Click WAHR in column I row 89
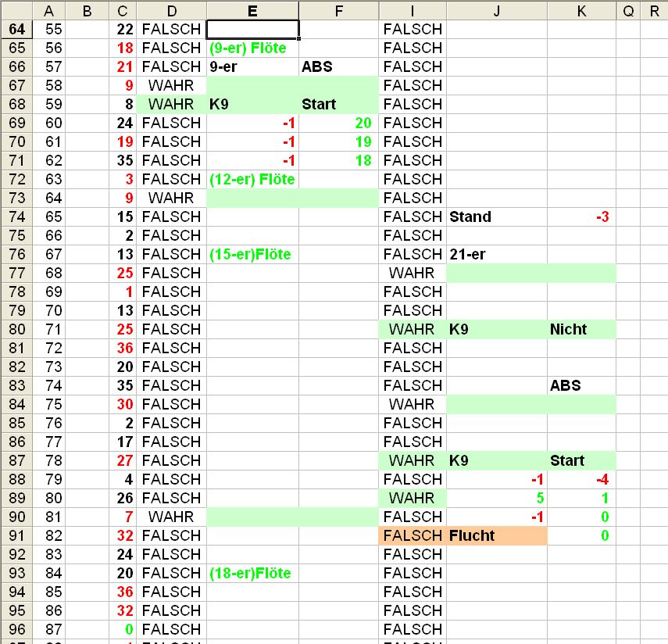Screen dimensions: 668x644 [x=412, y=498]
